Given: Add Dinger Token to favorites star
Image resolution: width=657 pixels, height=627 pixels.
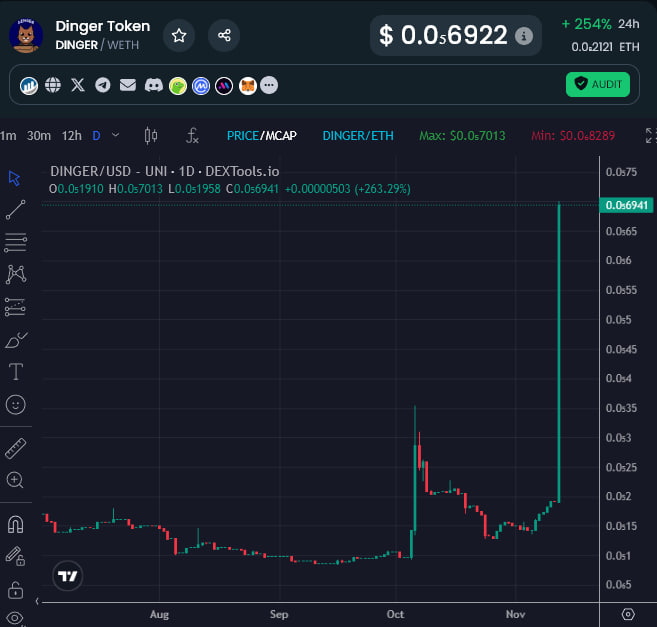Looking at the screenshot, I should (x=179, y=36).
